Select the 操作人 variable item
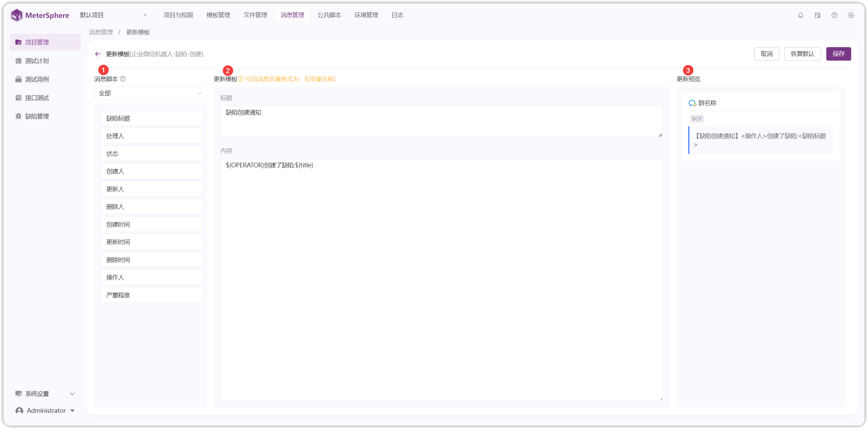Viewport: 868px width, 429px height. 152,277
